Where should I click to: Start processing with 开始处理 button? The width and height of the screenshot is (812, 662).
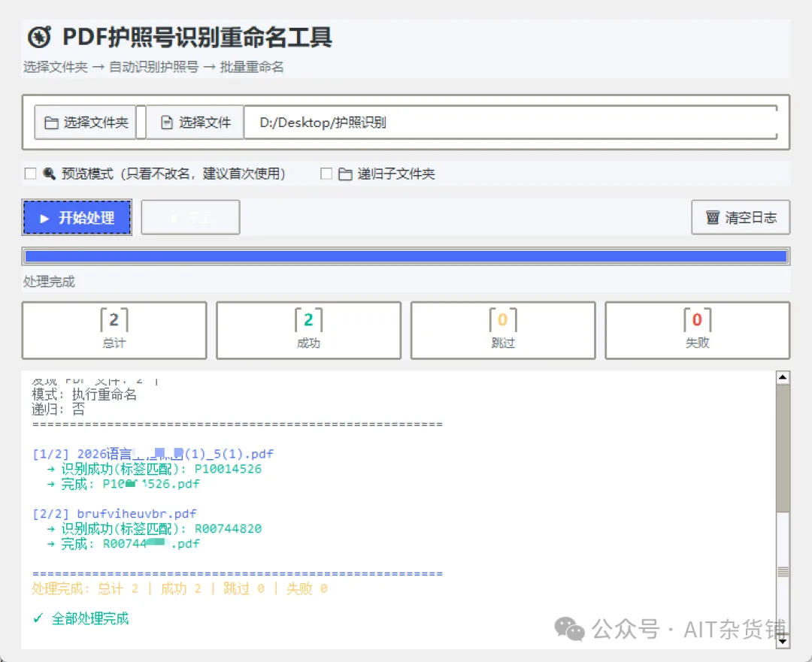point(77,217)
